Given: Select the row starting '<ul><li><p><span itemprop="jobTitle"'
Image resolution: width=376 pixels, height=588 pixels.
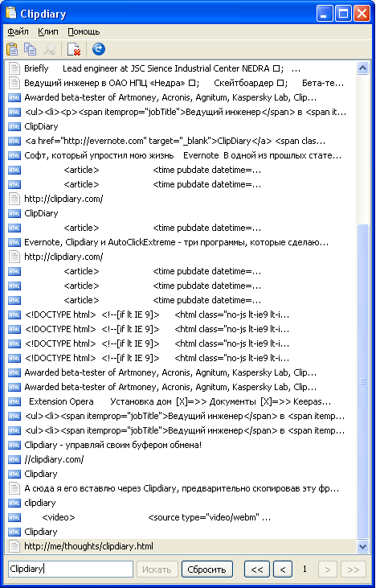Looking at the screenshot, I should coord(181,112).
